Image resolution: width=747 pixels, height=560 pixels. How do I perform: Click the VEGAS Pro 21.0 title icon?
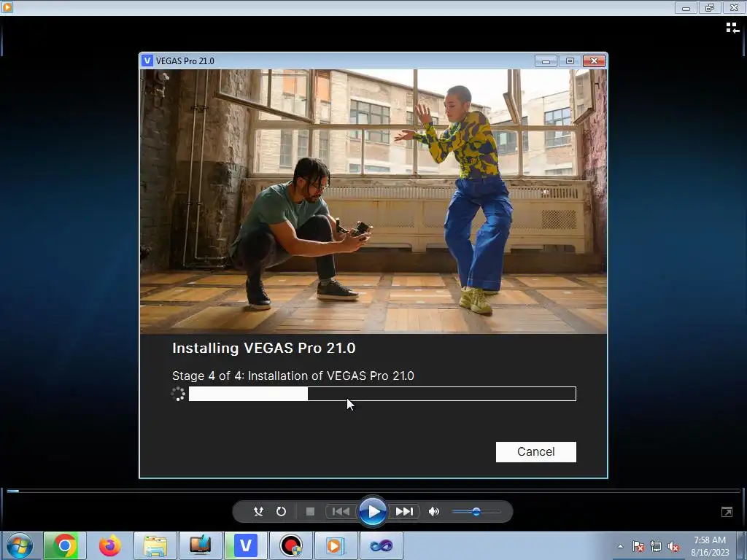pyautogui.click(x=147, y=61)
